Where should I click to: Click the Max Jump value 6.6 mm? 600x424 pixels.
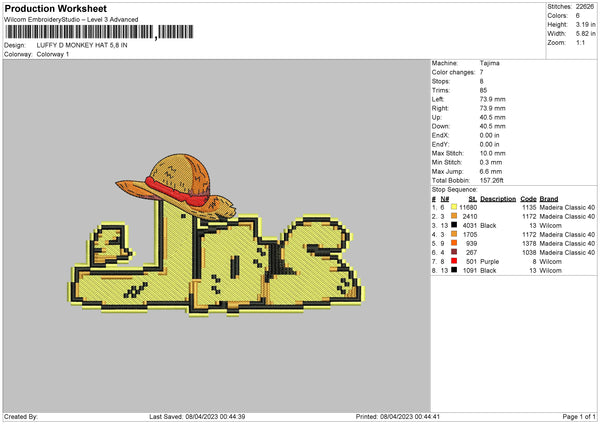[x=491, y=171]
